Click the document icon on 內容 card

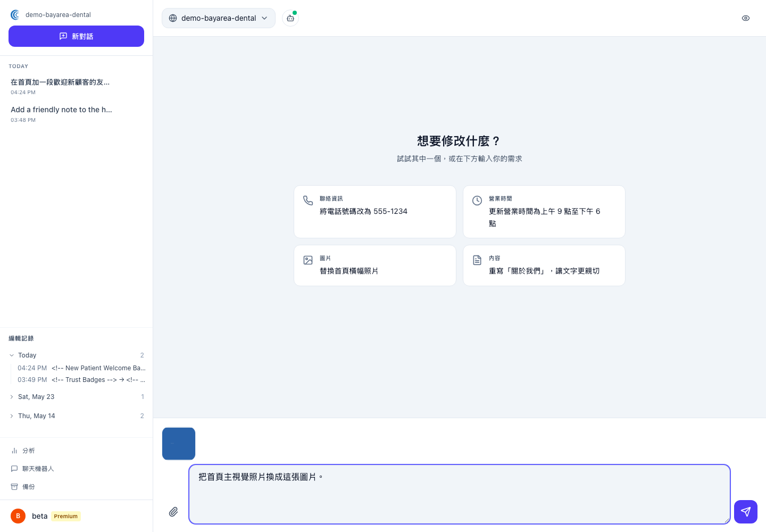(477, 260)
